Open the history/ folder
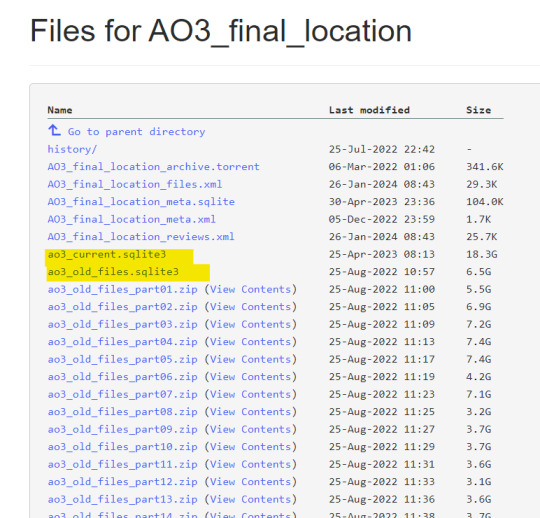 72,149
